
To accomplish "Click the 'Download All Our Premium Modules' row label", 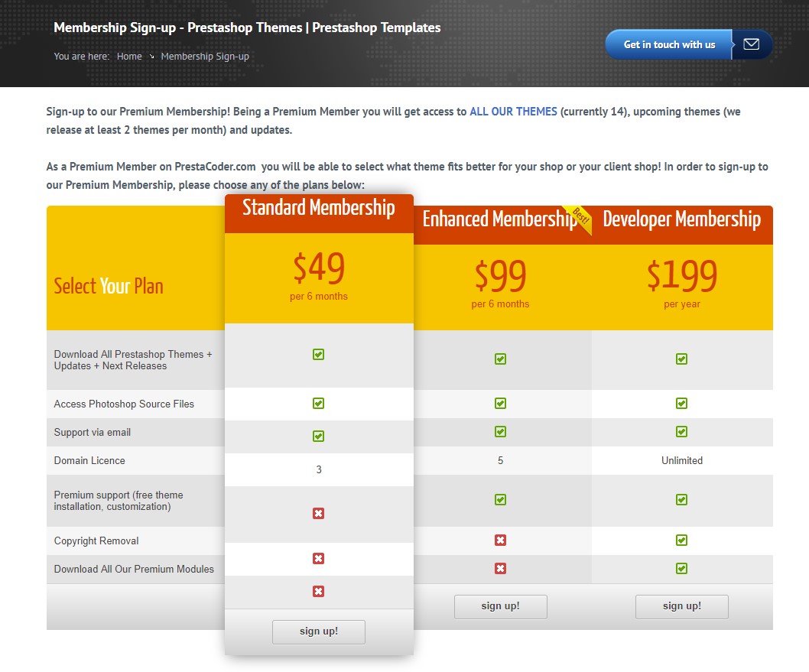I will click(x=134, y=569).
